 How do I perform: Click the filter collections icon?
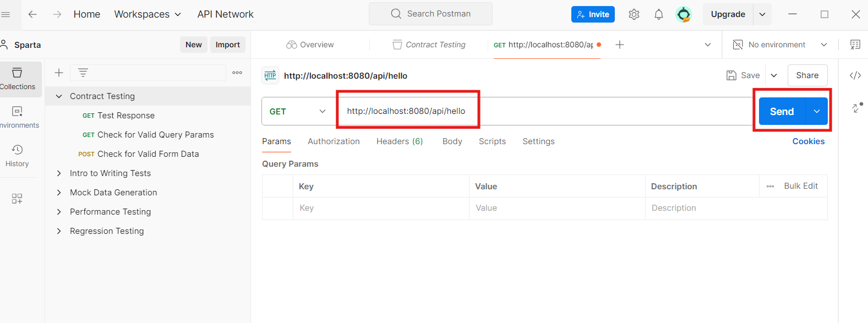(83, 73)
